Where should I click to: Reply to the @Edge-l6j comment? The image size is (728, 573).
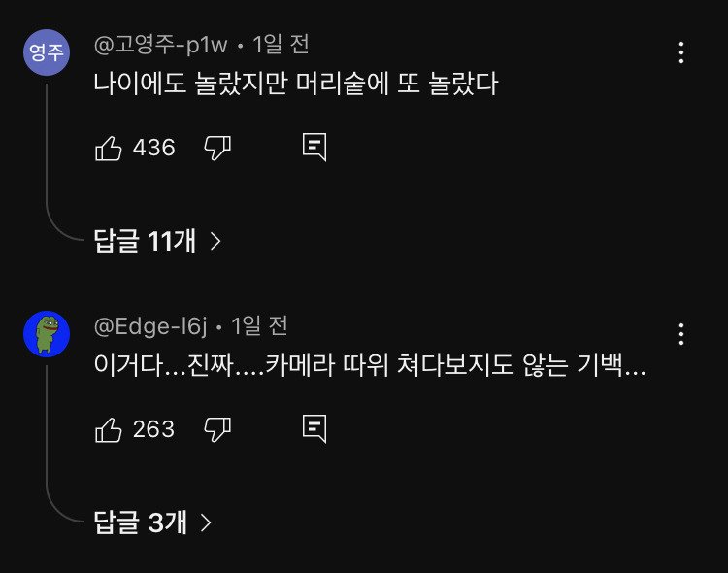tap(314, 429)
